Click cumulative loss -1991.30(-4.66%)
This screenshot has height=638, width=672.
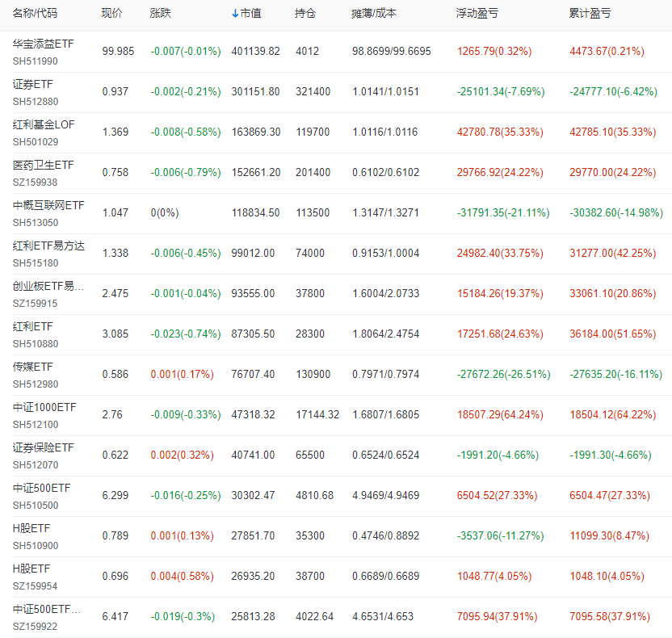point(611,455)
